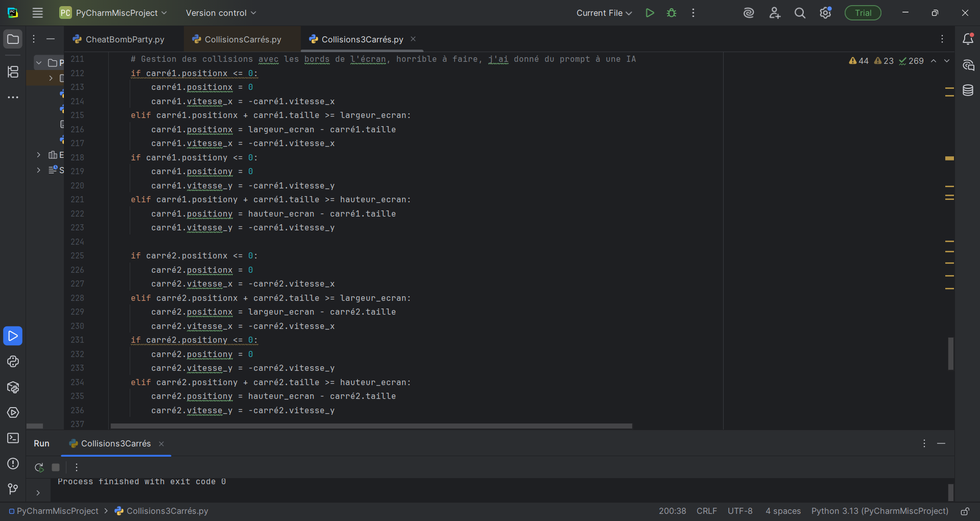Open Project panel options menu

point(34,39)
